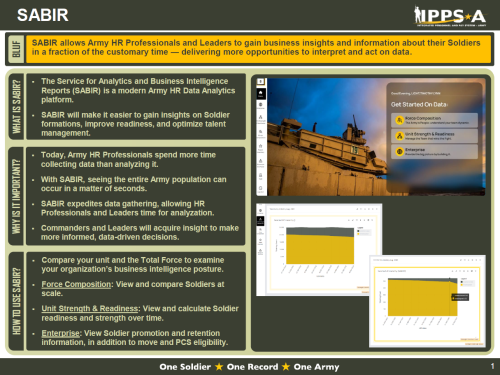
Task: Click the WHAT IS SABIR? section label
Action: (x=16, y=107)
